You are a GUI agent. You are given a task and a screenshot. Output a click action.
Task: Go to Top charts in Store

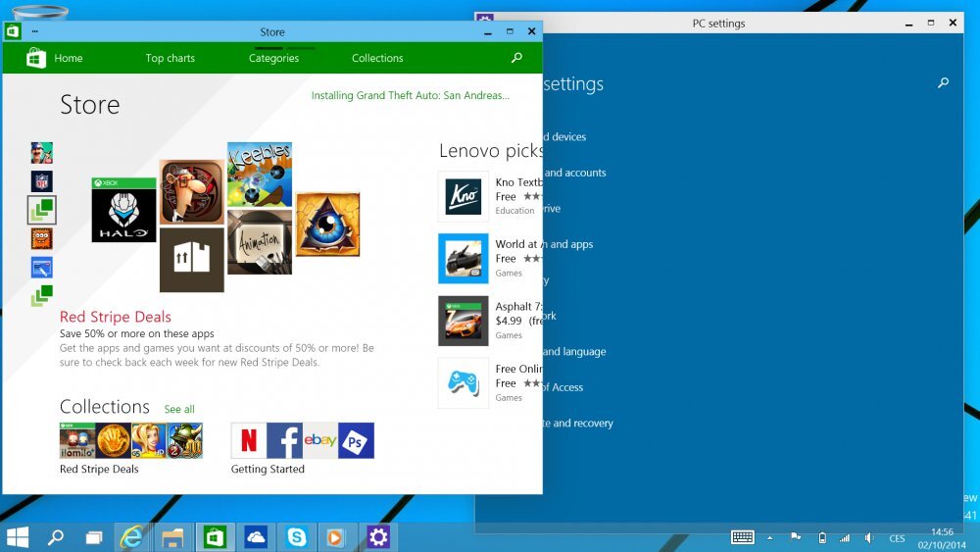click(x=170, y=58)
